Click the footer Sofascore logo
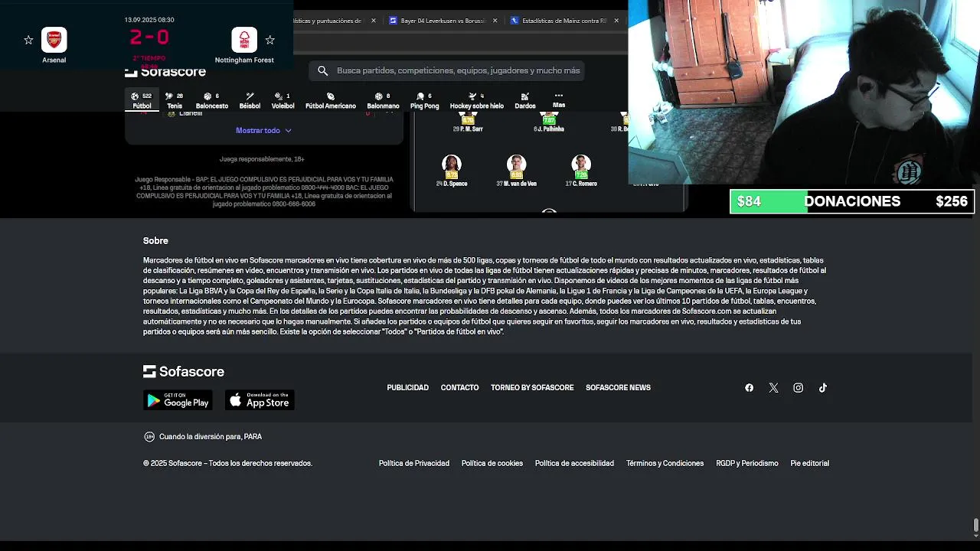This screenshot has width=980, height=551. click(x=184, y=371)
